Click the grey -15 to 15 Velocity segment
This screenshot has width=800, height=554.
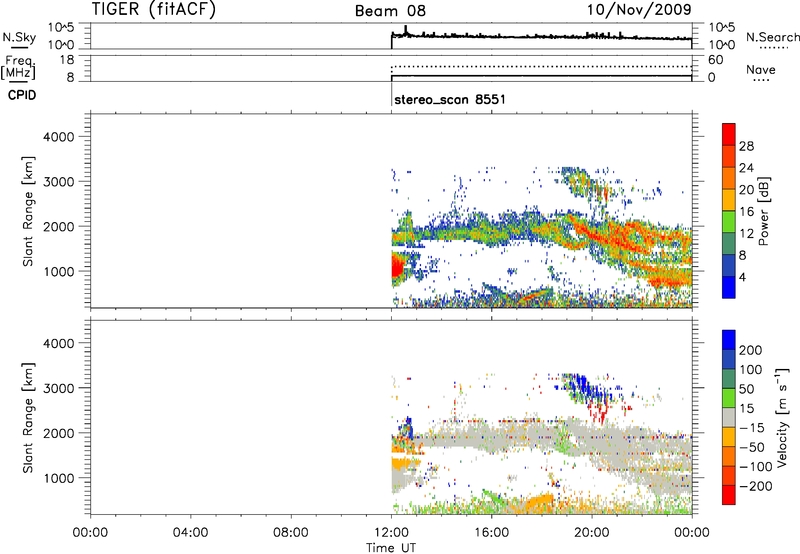729,418
